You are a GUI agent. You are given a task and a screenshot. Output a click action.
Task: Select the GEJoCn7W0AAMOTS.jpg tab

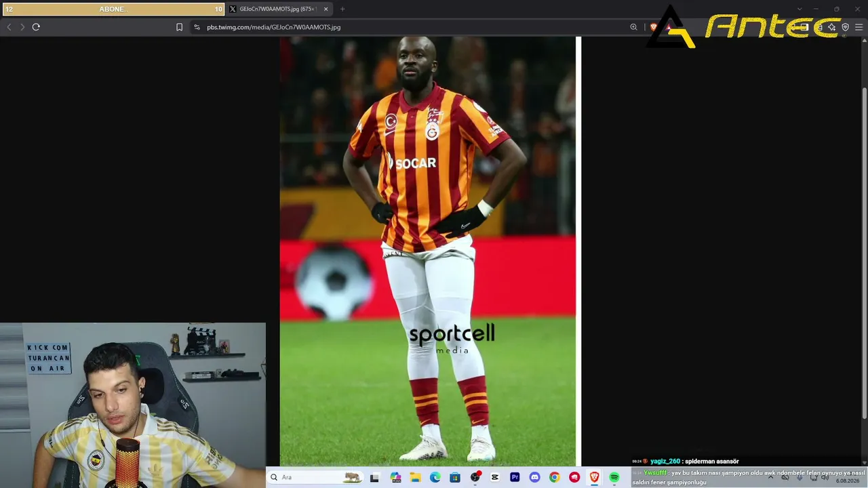point(279,9)
